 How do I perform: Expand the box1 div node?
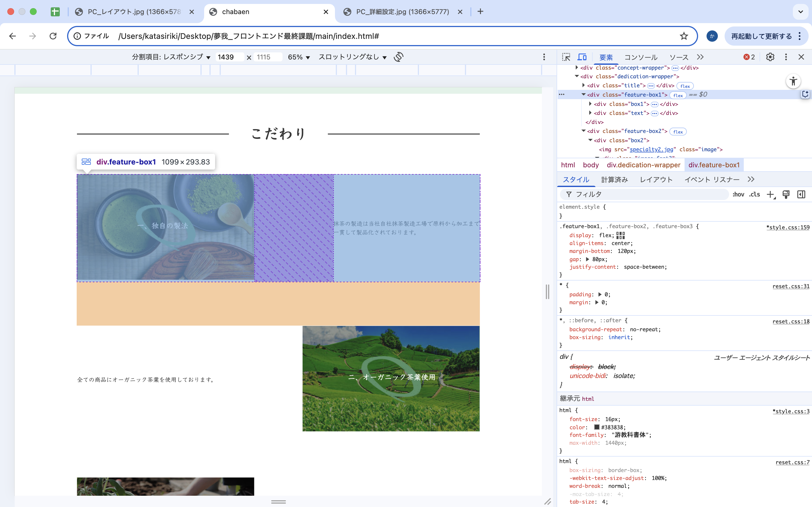(590, 104)
